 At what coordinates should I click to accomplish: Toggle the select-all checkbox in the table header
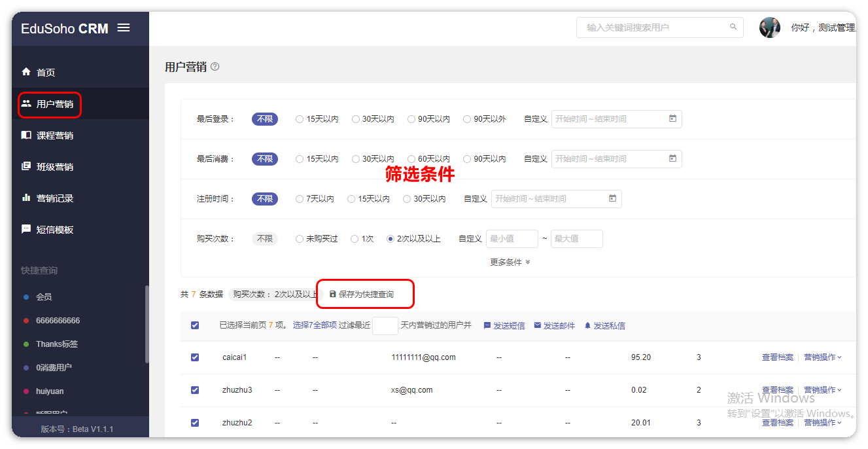[x=195, y=325]
